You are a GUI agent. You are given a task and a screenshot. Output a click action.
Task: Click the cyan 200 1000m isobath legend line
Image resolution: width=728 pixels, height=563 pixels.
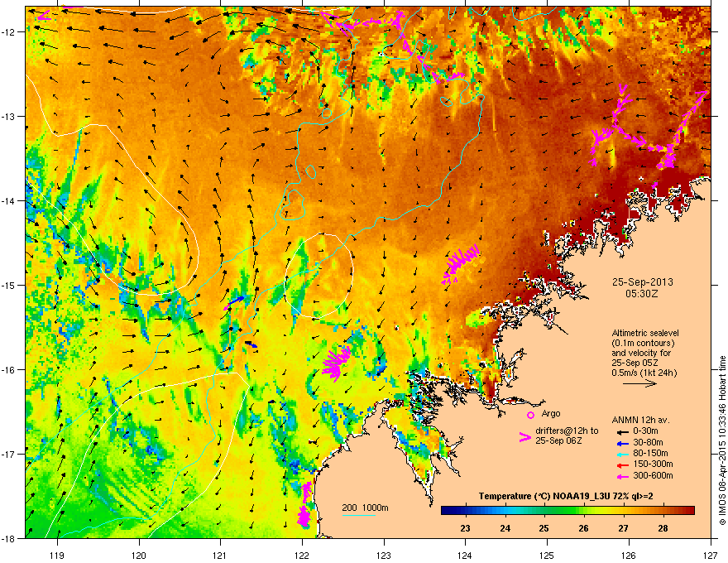pos(358,515)
